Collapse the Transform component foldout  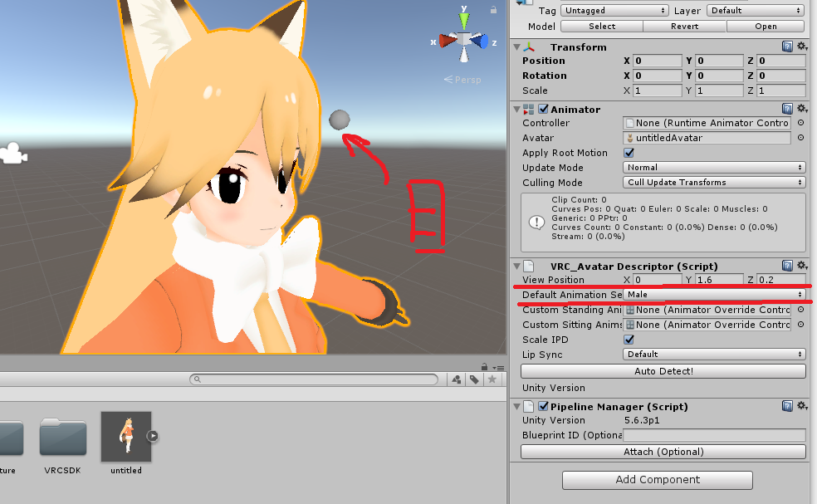[516, 47]
